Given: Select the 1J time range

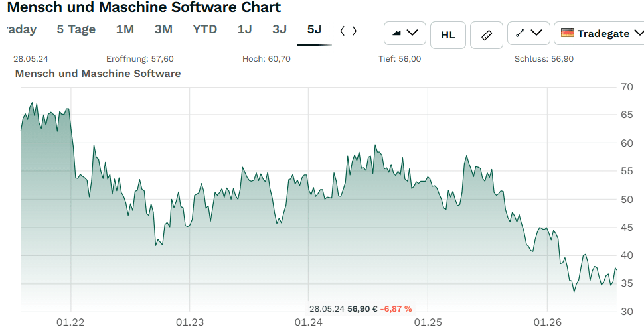Looking at the screenshot, I should [x=244, y=30].
